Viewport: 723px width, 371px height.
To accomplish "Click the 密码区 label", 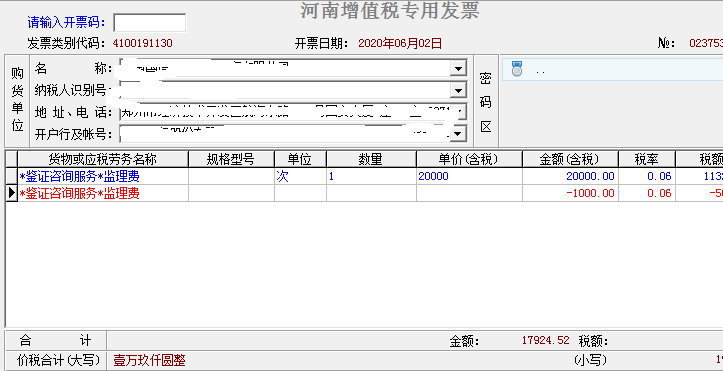I will (486, 103).
